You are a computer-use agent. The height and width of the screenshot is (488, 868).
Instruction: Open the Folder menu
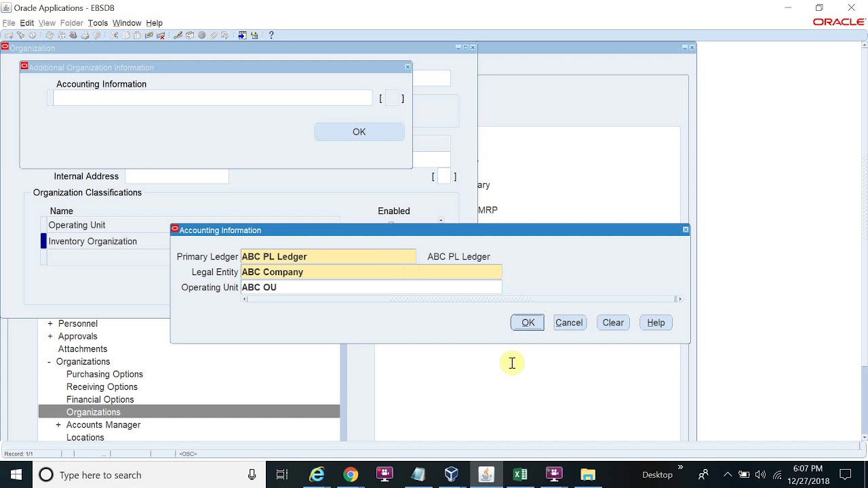click(x=72, y=23)
